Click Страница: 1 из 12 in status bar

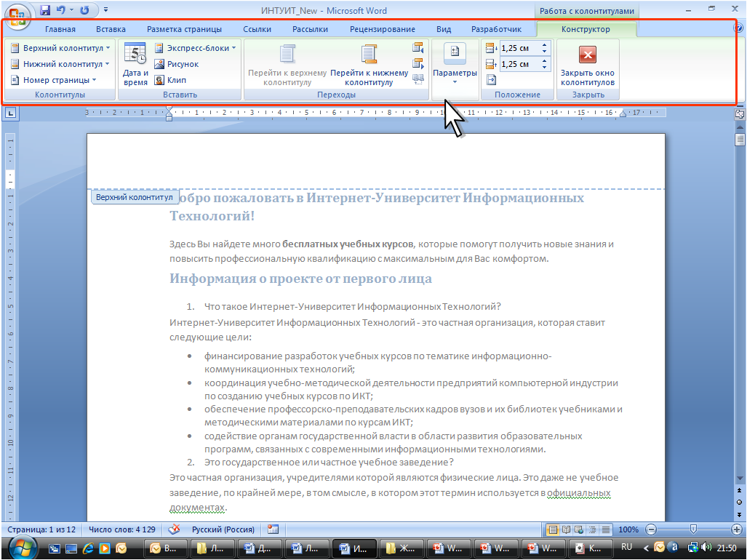pos(41,529)
